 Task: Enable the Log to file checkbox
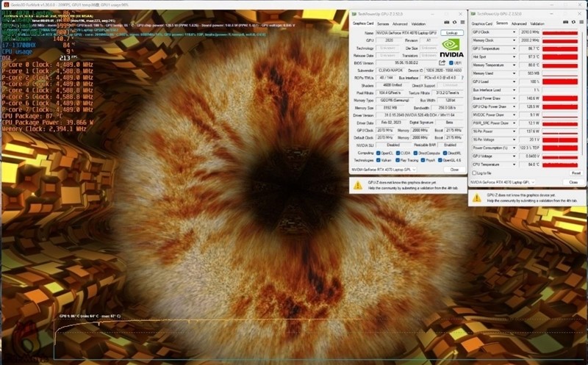point(473,173)
